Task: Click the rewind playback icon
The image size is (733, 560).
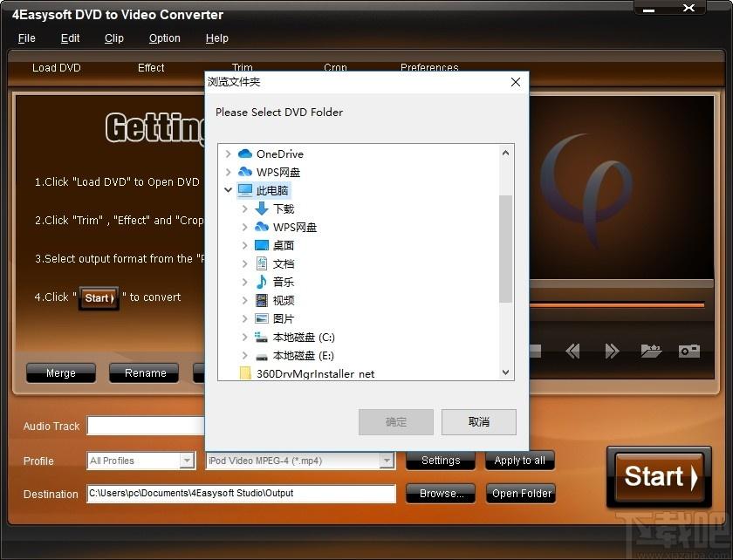Action: click(x=572, y=351)
